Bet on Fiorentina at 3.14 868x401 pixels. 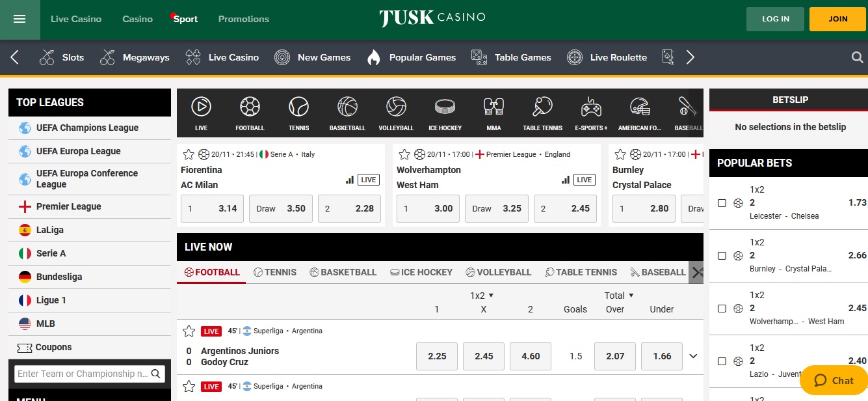coord(212,208)
